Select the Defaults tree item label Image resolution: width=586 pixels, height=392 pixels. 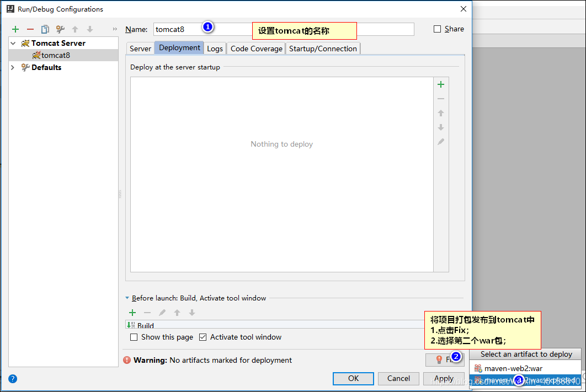(x=46, y=67)
